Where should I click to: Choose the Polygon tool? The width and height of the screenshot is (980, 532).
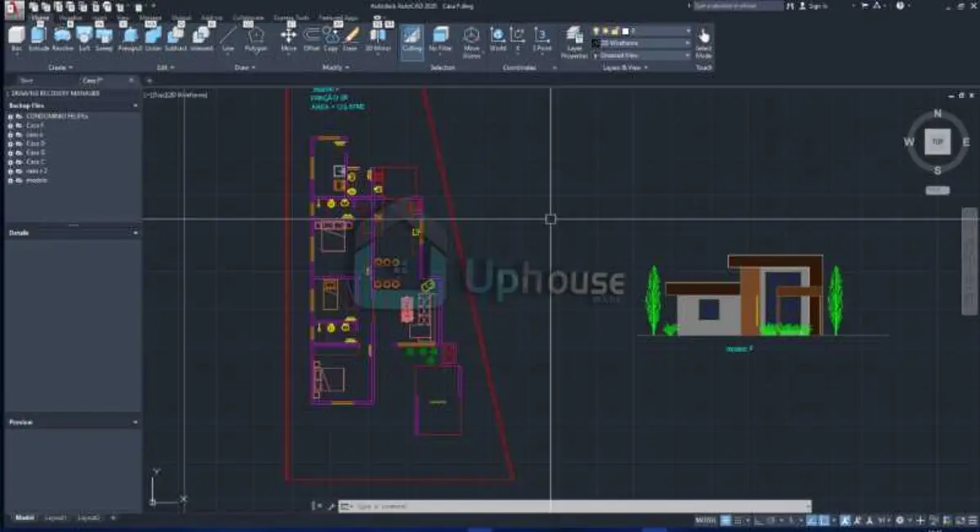pos(256,38)
